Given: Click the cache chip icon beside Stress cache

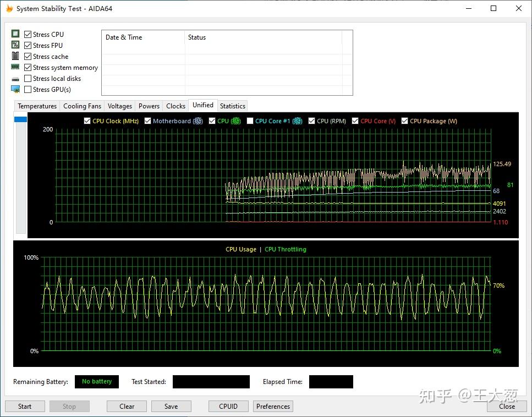Looking at the screenshot, I should pyautogui.click(x=15, y=56).
